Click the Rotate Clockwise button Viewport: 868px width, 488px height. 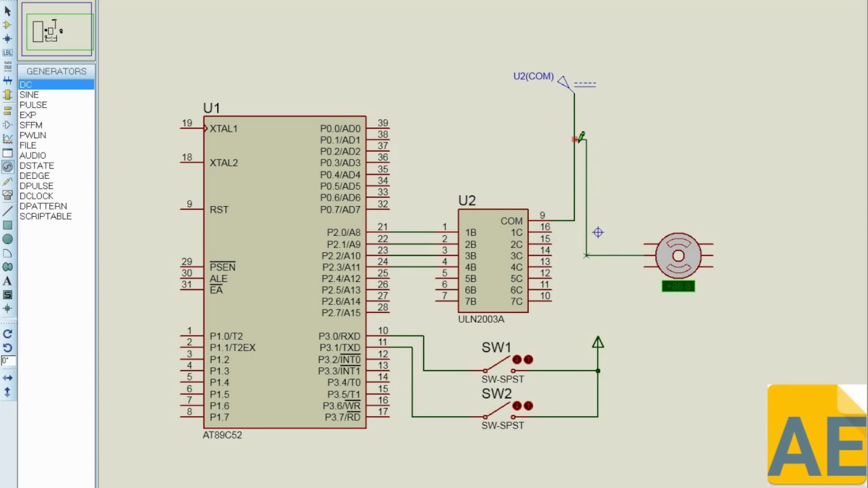[7, 333]
